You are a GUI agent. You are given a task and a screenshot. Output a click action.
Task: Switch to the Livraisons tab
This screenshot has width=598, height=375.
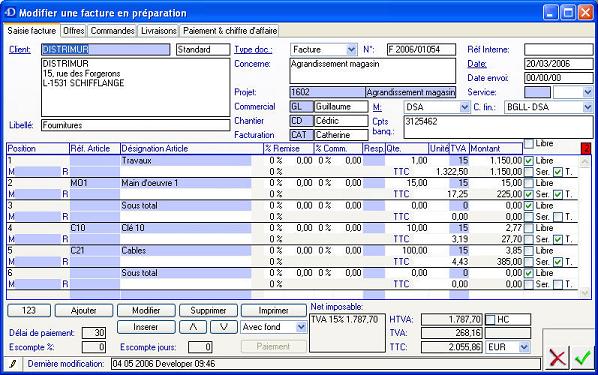[158, 31]
